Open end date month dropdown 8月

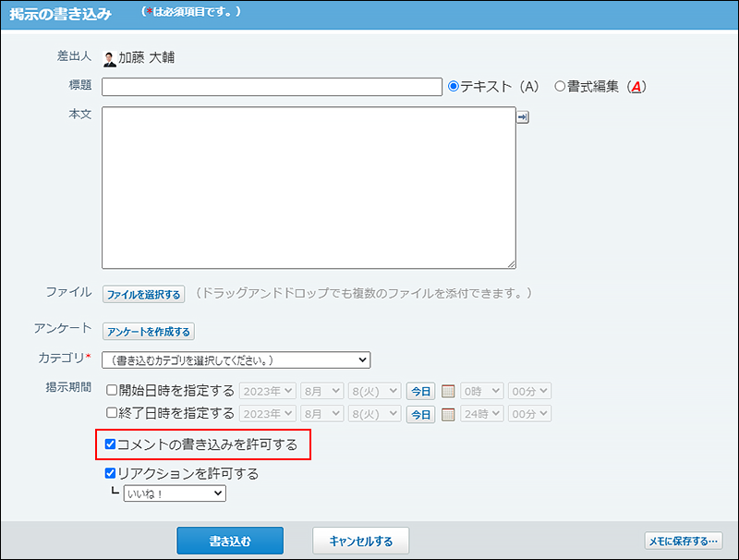point(321,413)
